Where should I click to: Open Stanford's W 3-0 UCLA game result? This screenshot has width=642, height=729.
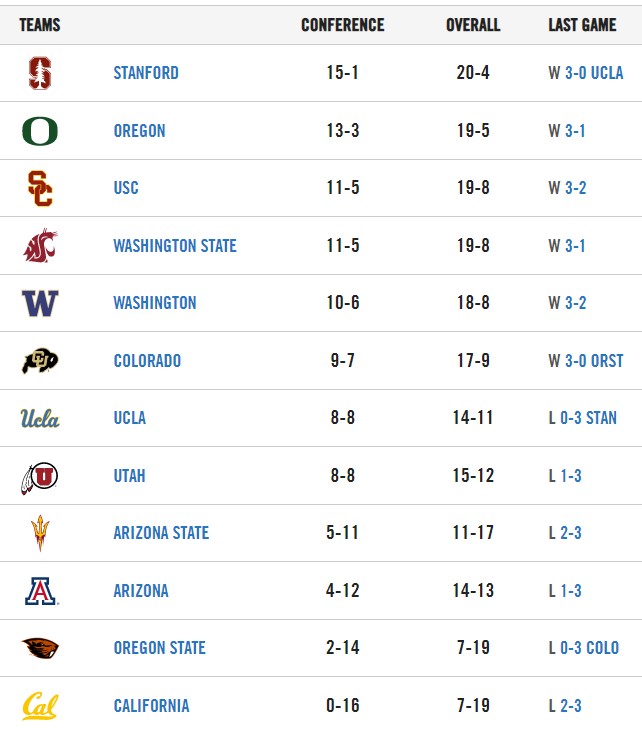[x=586, y=73]
